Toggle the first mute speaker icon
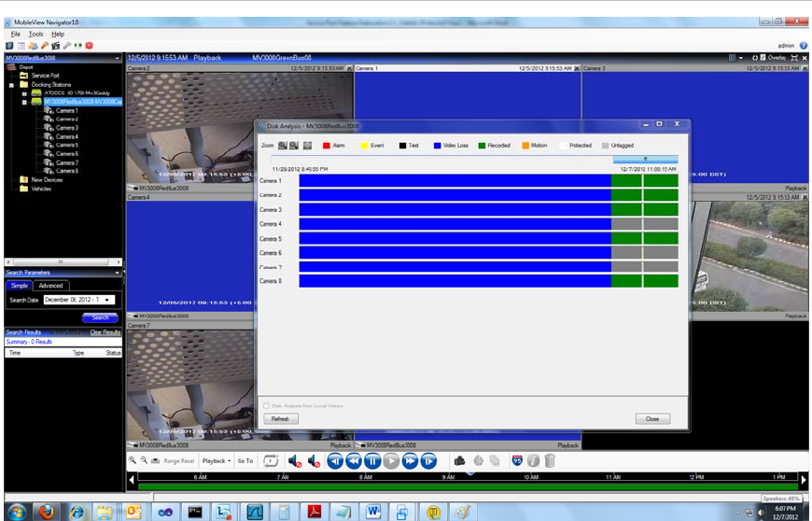Image resolution: width=812 pixels, height=521 pixels. click(x=294, y=461)
